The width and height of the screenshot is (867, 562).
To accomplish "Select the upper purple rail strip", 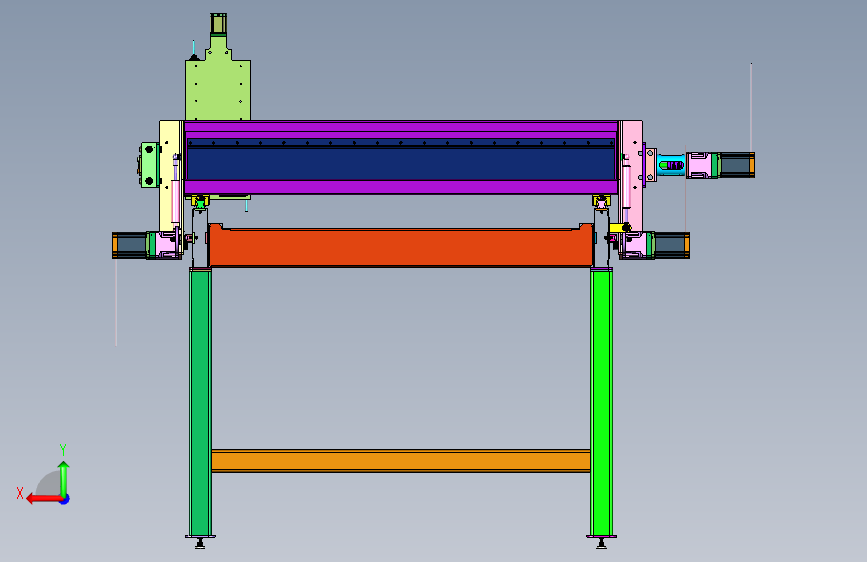I will click(x=401, y=127).
